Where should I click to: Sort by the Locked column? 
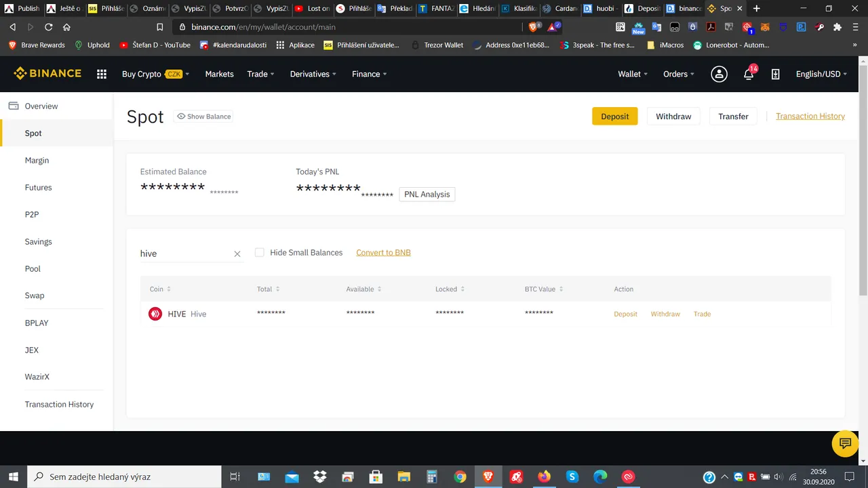(x=450, y=289)
